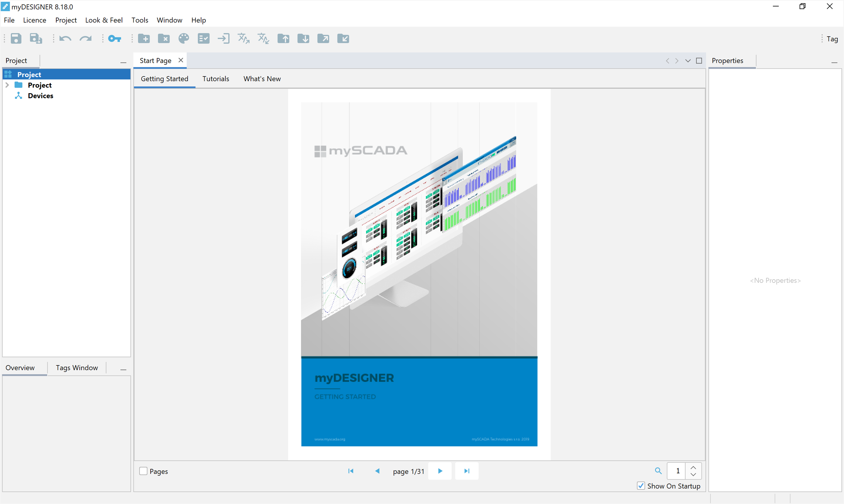Image resolution: width=844 pixels, height=504 pixels.
Task: Open the File menu
Action: 9,20
